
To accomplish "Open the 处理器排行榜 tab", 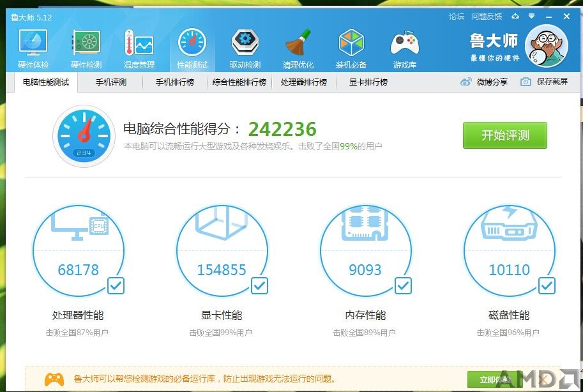I will click(x=304, y=82).
